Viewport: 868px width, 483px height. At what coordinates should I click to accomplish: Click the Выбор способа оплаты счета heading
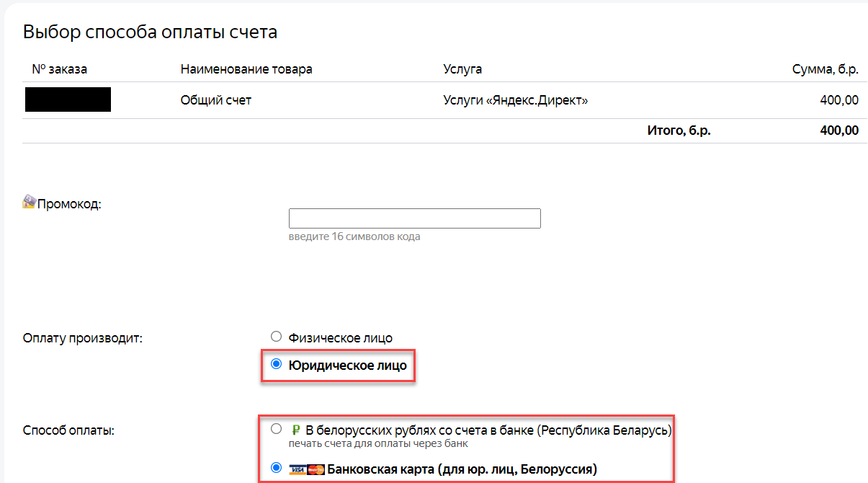point(150,32)
